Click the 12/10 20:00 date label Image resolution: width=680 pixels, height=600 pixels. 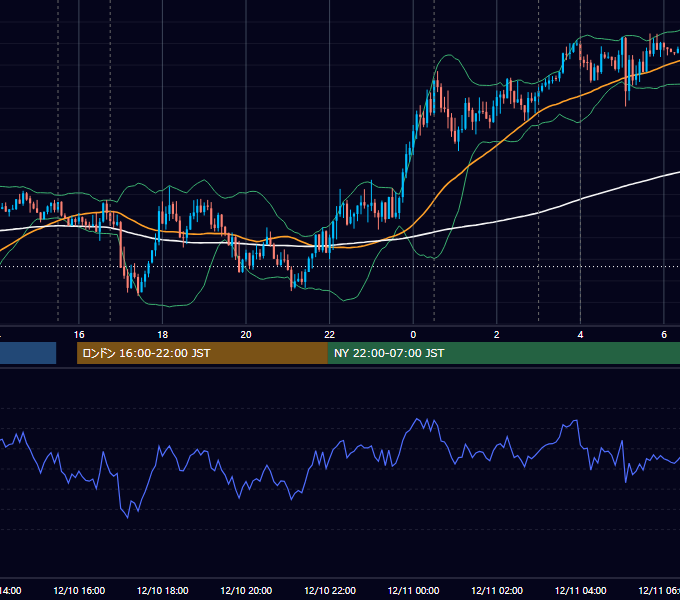(246, 590)
